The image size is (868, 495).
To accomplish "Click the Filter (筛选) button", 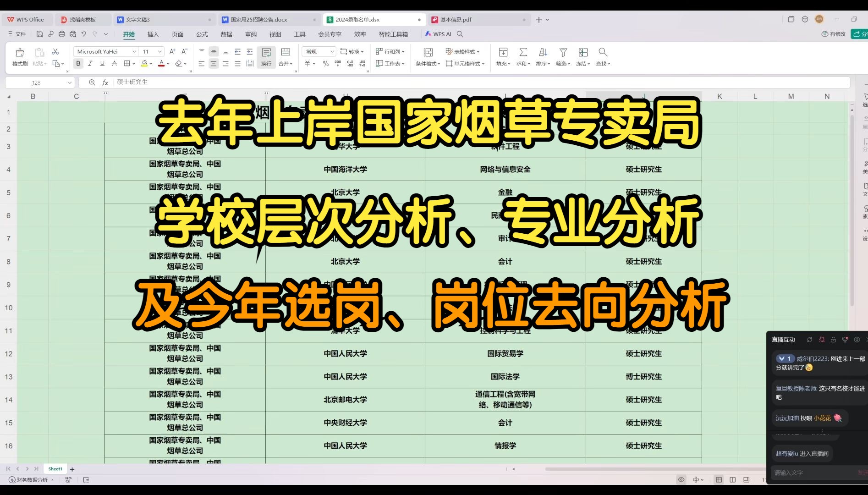I will (563, 57).
